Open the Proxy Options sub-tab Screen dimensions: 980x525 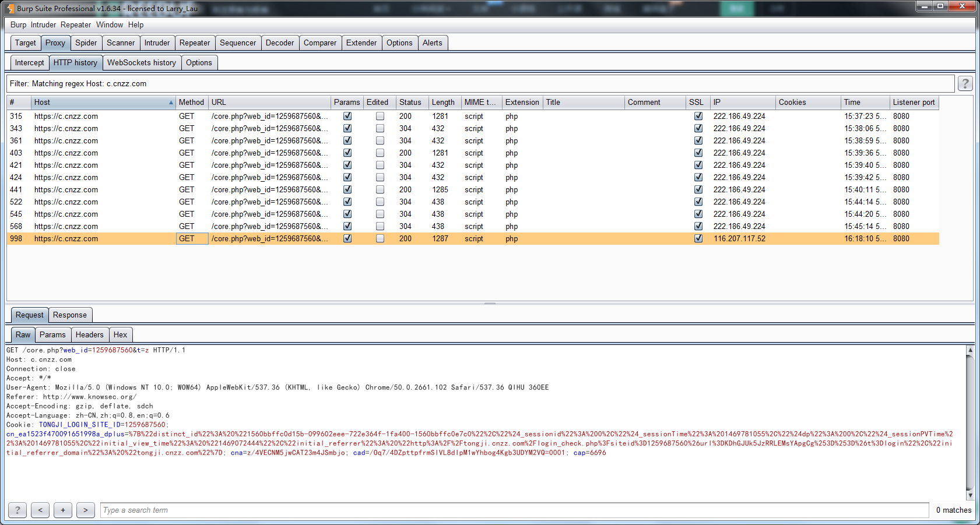[x=199, y=62]
